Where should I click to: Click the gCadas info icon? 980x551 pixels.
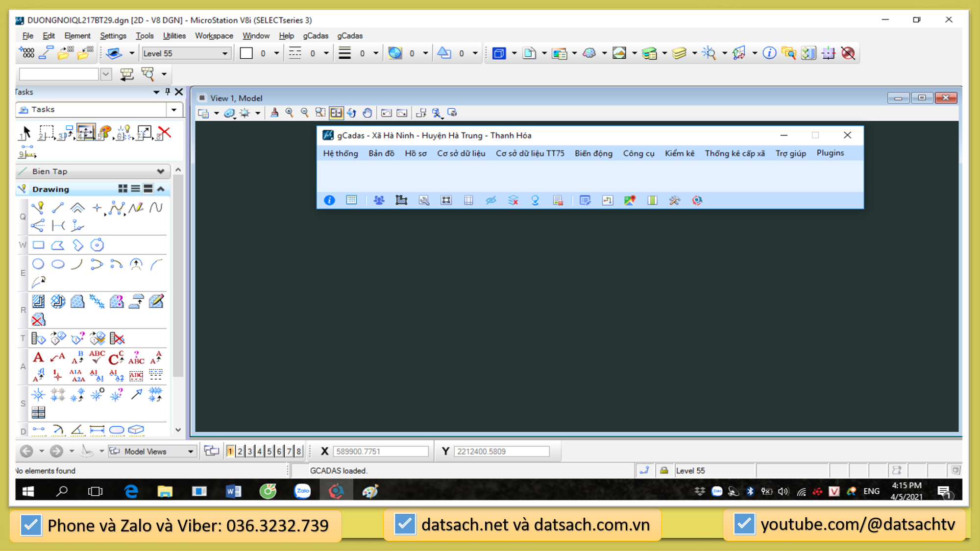[x=329, y=200]
